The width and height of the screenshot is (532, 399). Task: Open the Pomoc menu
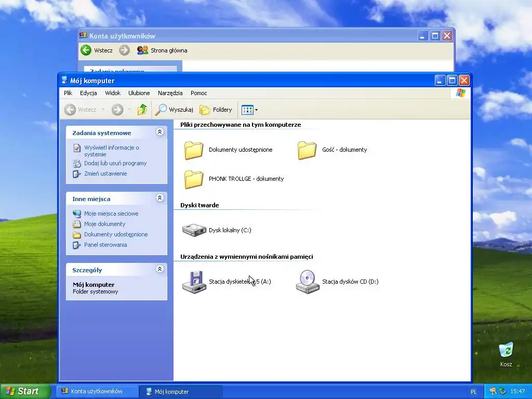point(199,93)
